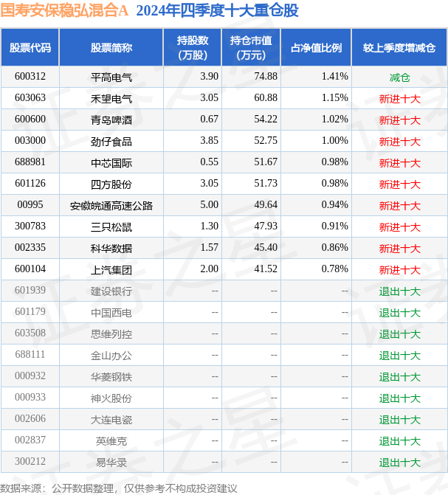Click stock code 000933
This screenshot has height=495, width=448.
30,398
